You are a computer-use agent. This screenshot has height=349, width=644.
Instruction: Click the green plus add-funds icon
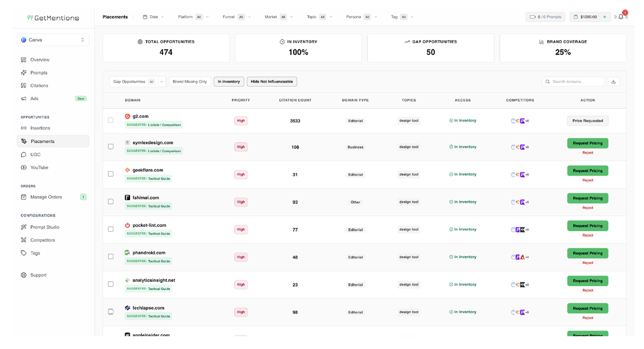[605, 17]
